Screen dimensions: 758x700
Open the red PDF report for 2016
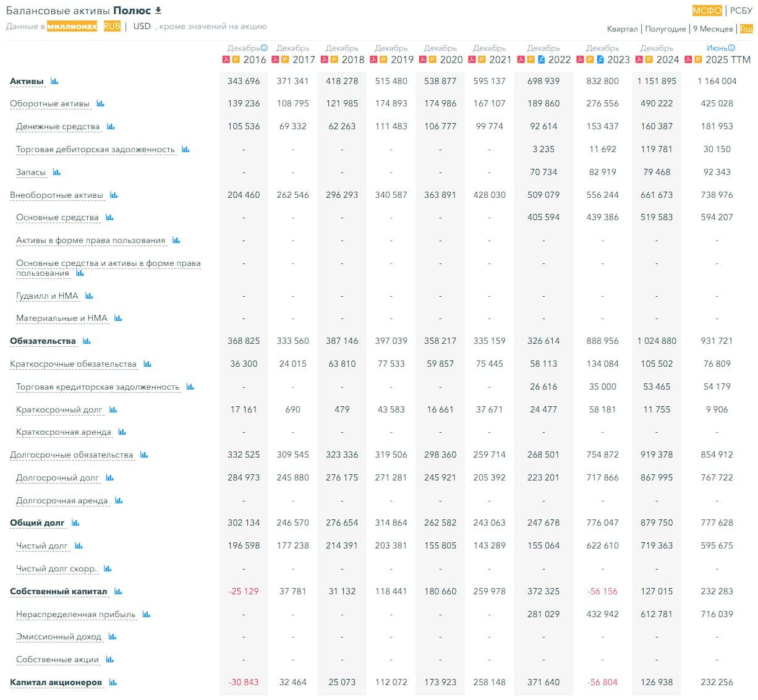point(226,59)
